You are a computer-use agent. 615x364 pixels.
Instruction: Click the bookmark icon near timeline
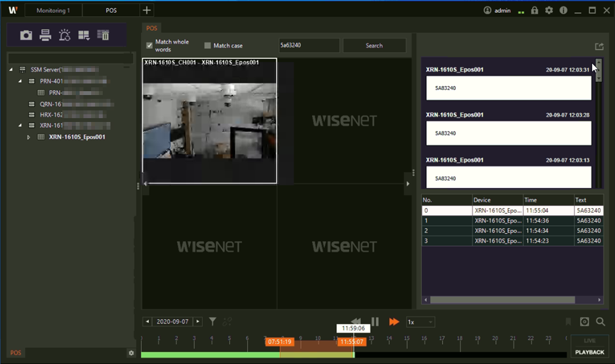pos(568,322)
